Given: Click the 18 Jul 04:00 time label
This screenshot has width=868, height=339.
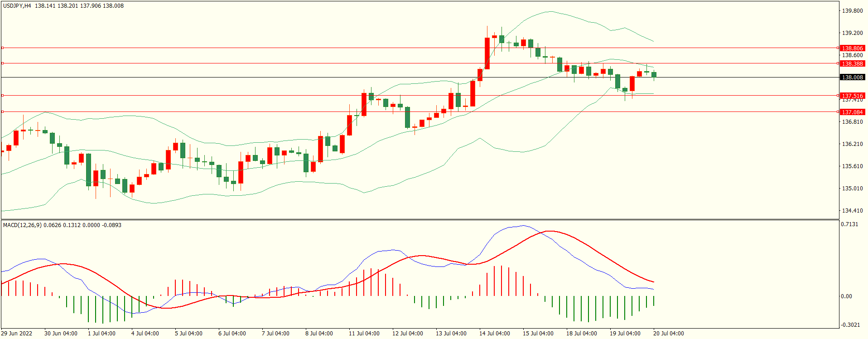Looking at the screenshot, I should [582, 334].
